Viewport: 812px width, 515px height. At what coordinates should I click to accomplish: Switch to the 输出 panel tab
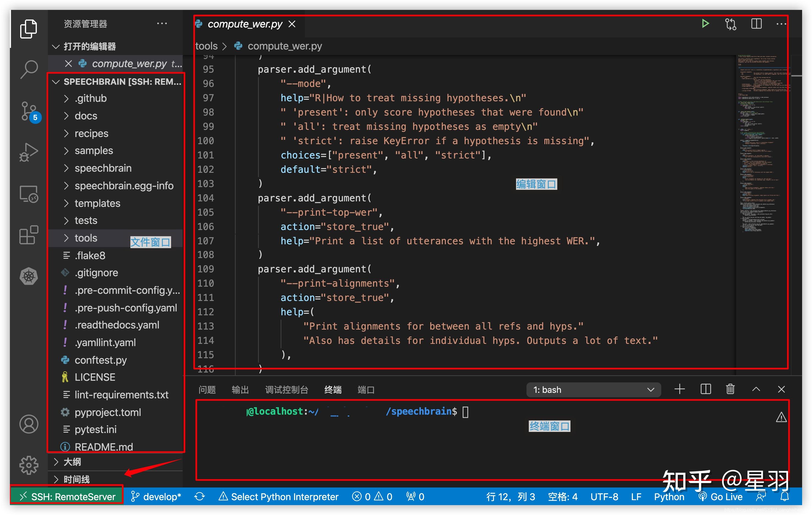point(240,390)
